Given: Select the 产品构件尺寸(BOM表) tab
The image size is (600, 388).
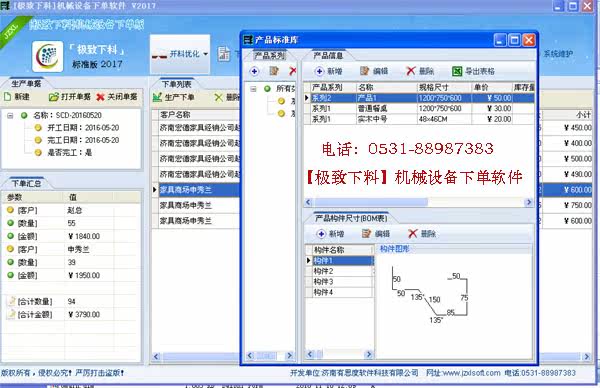Looking at the screenshot, I should click(x=351, y=218).
